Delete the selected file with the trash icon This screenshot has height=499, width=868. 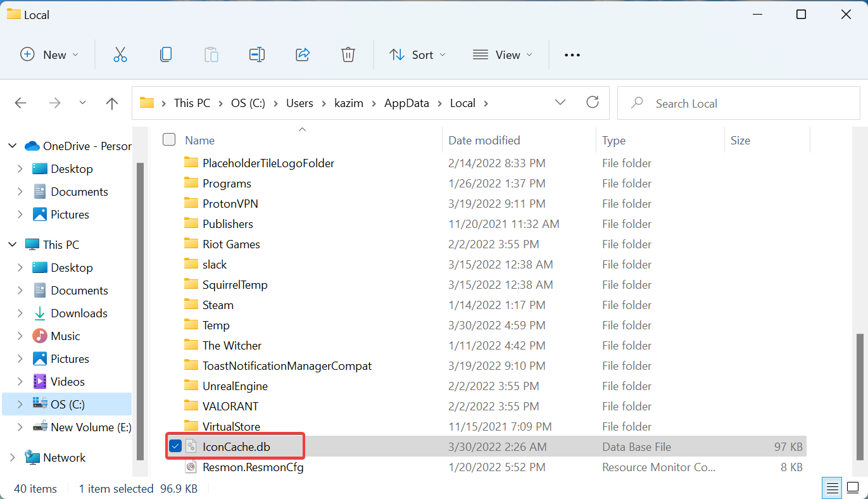tap(348, 54)
